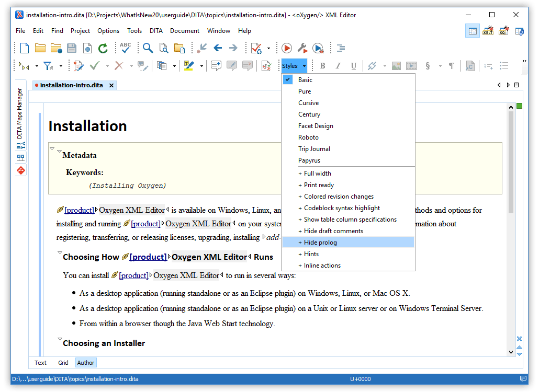This screenshot has height=392, width=539.
Task: Click the Track Changes icon
Action: (78, 65)
